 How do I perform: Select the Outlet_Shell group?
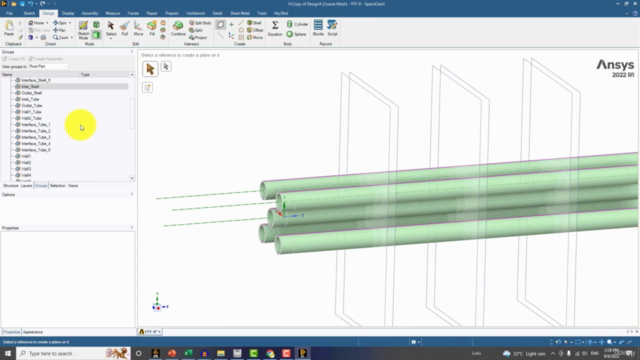[31, 93]
